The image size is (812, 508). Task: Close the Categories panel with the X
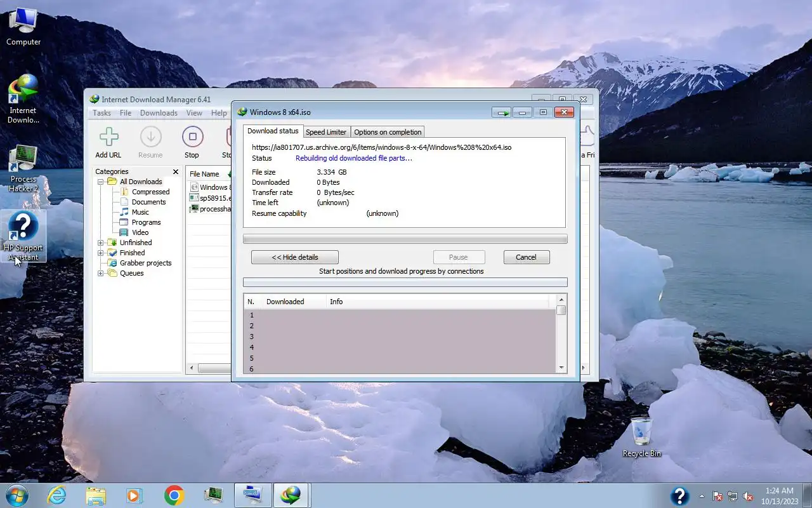point(176,171)
